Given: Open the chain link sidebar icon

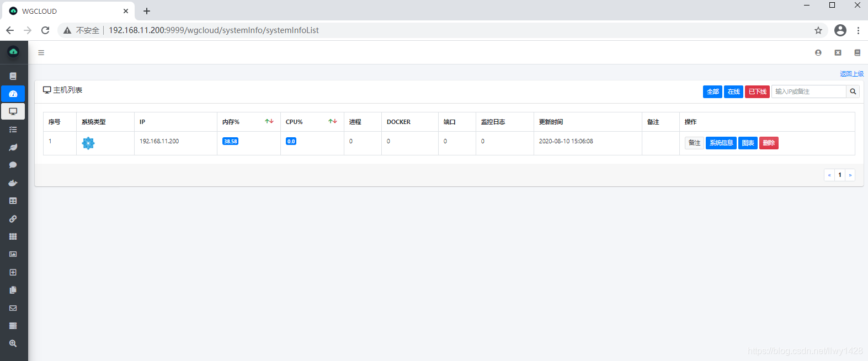Looking at the screenshot, I should [13, 219].
